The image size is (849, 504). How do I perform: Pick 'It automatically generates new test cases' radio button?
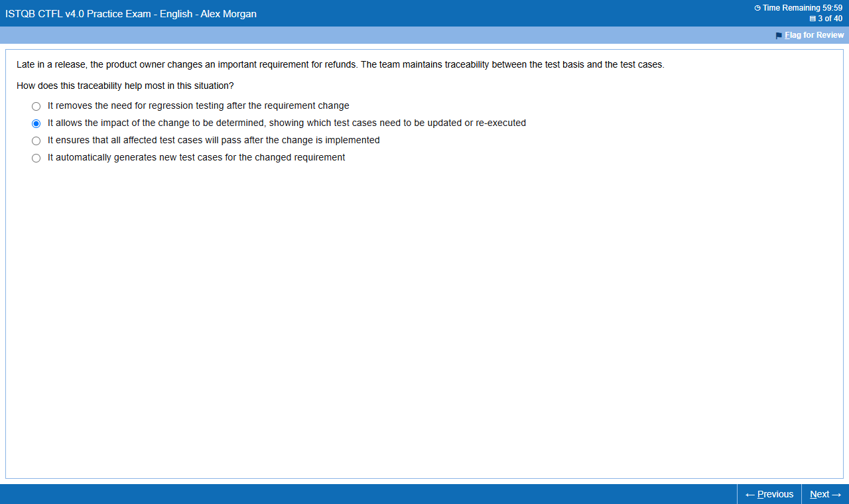tap(36, 158)
